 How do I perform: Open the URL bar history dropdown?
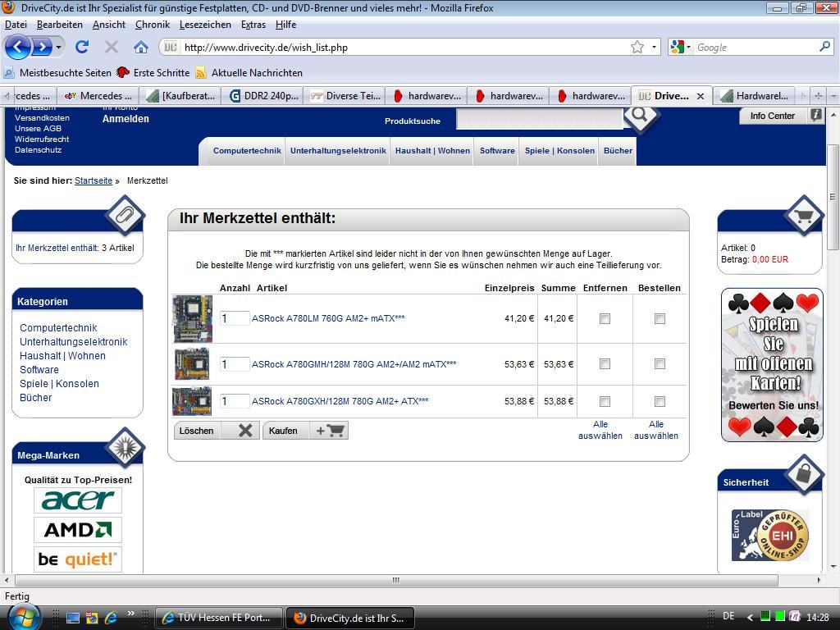pos(654,47)
